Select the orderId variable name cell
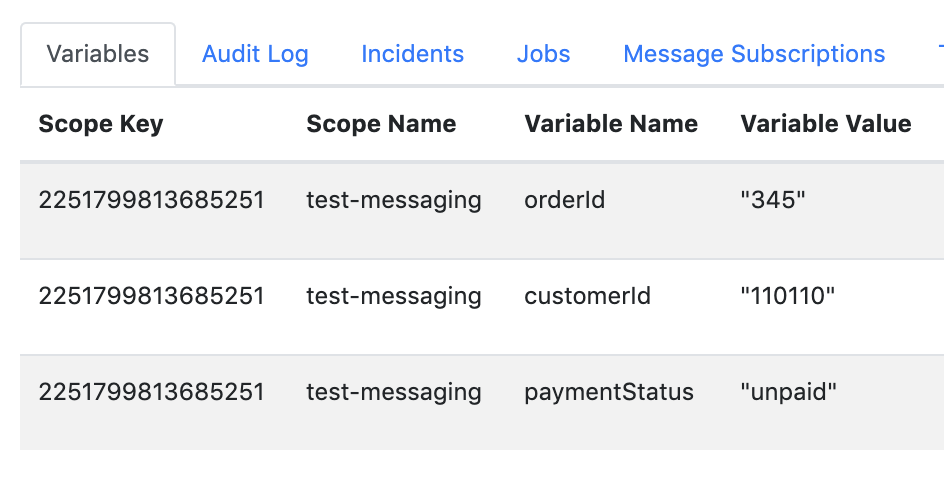The width and height of the screenshot is (944, 502). pyautogui.click(x=565, y=200)
